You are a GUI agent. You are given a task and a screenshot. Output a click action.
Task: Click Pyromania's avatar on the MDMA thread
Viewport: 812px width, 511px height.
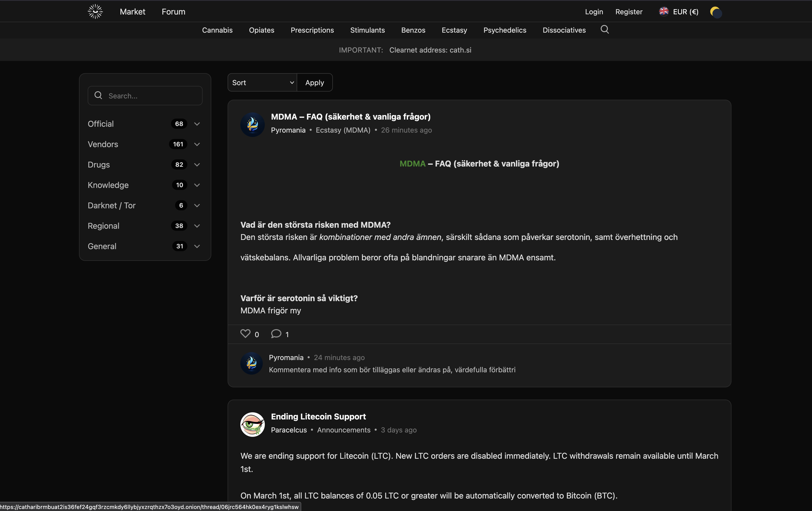[253, 124]
